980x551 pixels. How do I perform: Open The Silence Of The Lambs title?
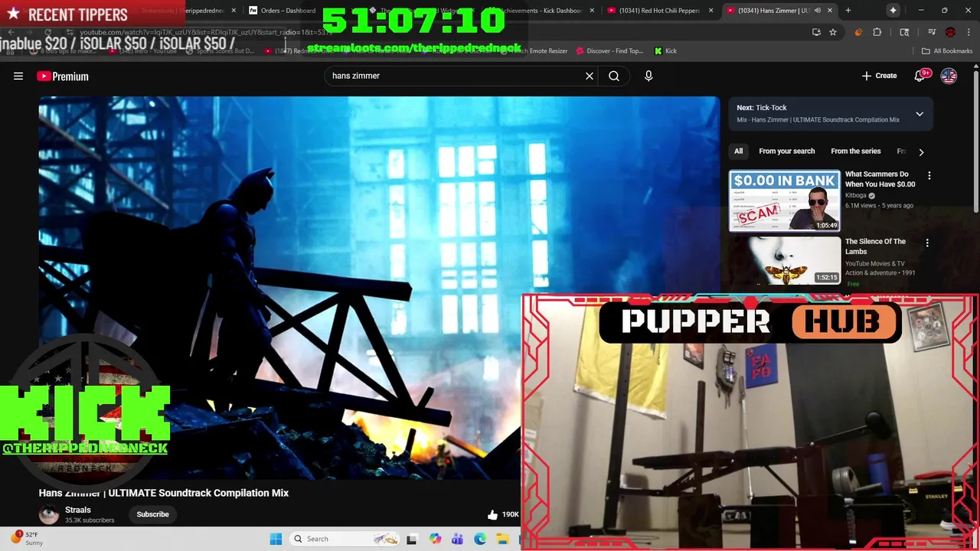point(875,246)
